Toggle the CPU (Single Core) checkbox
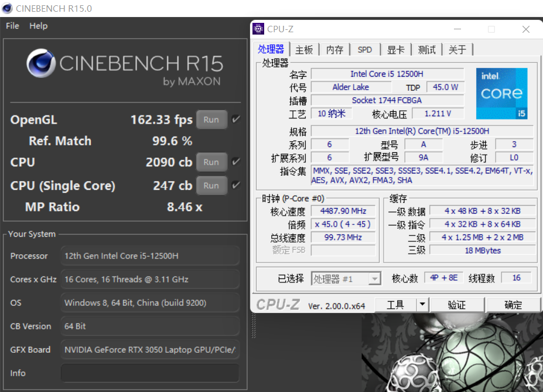 click(236, 185)
